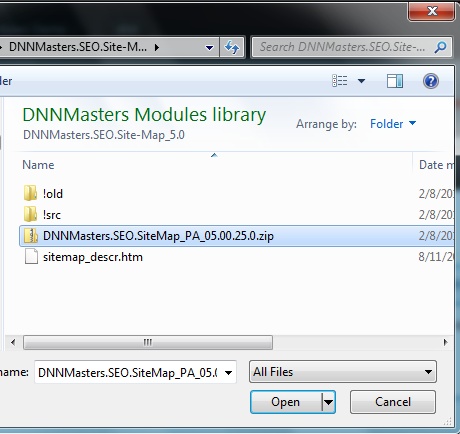The width and height of the screenshot is (460, 434).
Task: Expand the file name combo box arrow
Action: pos(228,372)
